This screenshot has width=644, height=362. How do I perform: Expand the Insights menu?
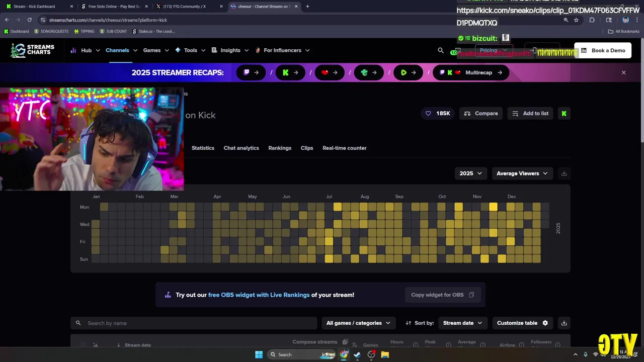click(x=230, y=50)
